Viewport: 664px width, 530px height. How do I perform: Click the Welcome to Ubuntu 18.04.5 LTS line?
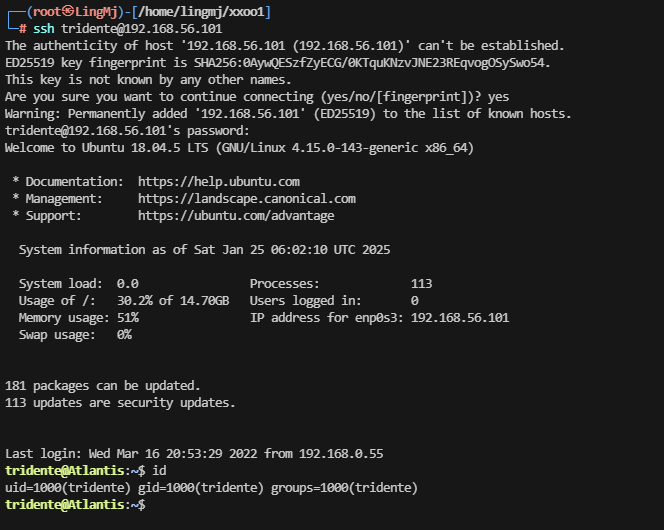click(239, 148)
